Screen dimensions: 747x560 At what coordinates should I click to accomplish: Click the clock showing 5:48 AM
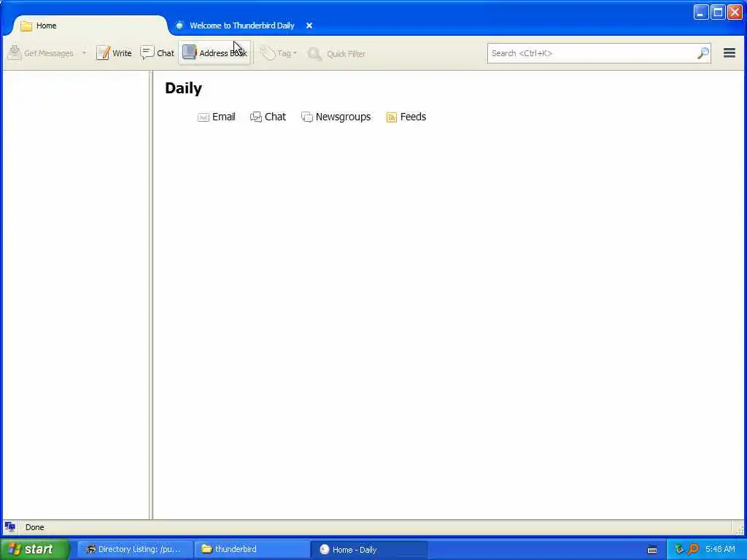(x=720, y=549)
